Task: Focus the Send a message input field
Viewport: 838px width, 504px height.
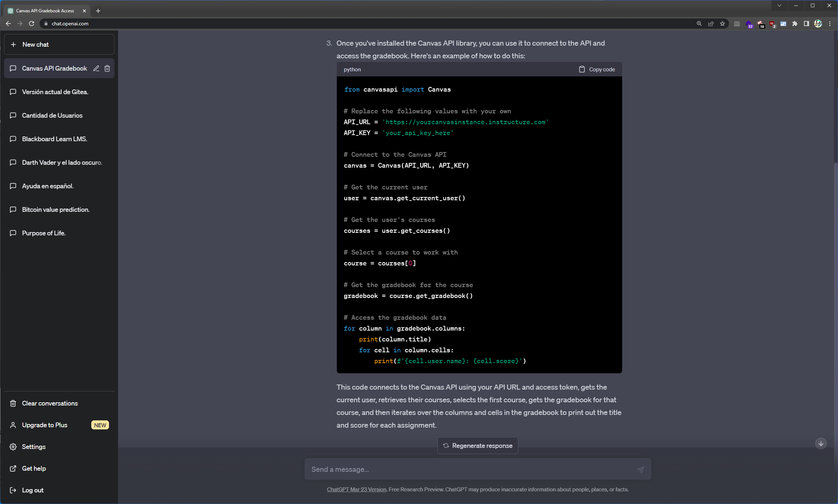Action: pos(471,469)
